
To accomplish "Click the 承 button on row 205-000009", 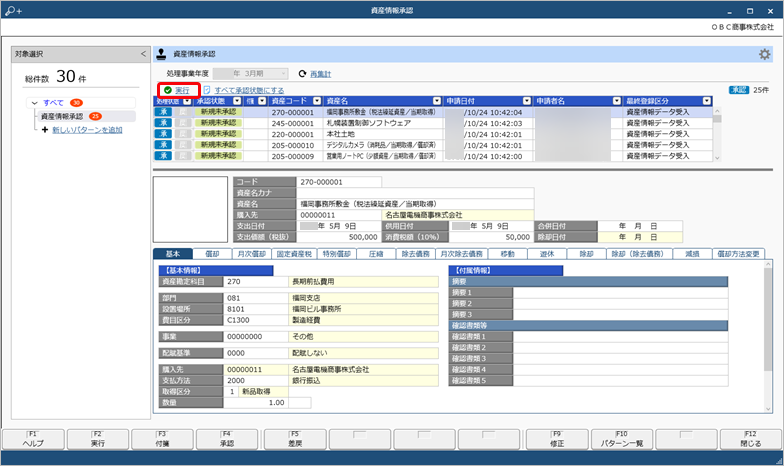I will click(x=163, y=156).
